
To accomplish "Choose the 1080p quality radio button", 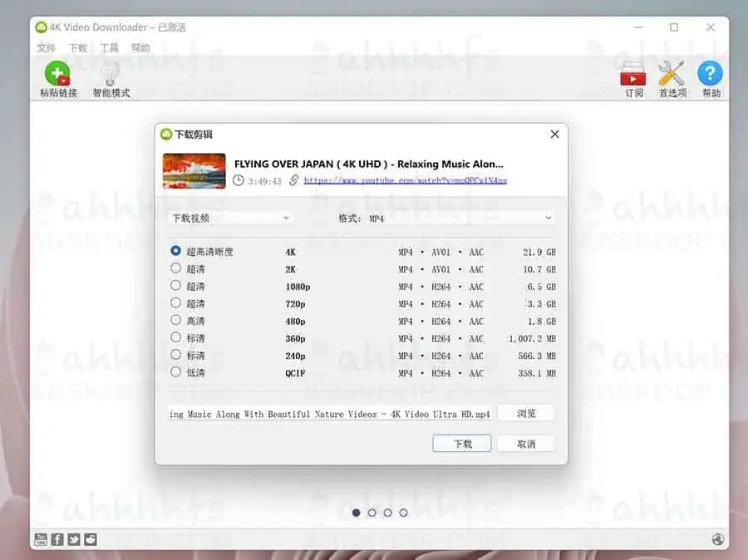I will pyautogui.click(x=175, y=285).
